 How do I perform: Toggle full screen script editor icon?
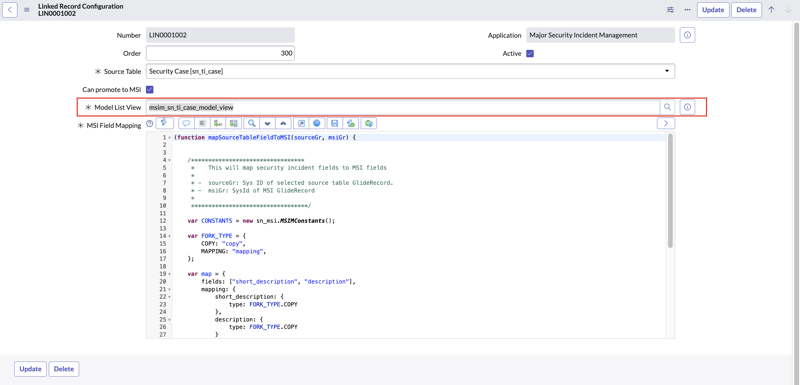point(301,123)
